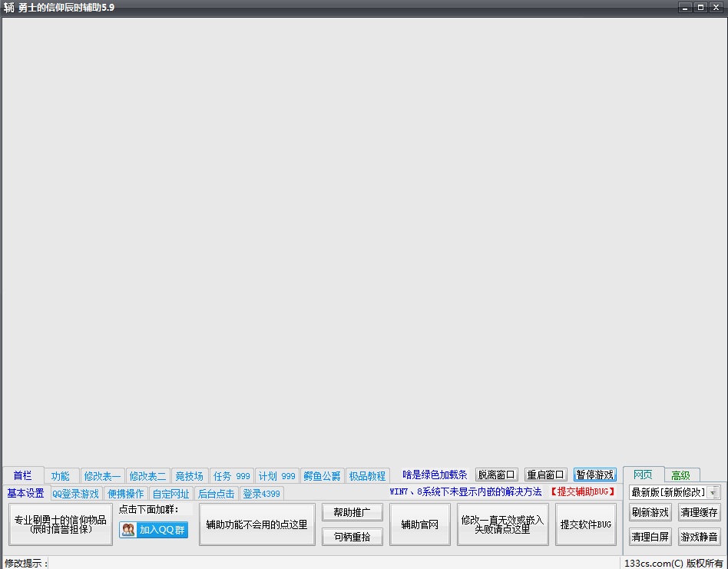Viewport: 728px width, 569px height.
Task: Click the 刷新游戏 button
Action: click(650, 512)
